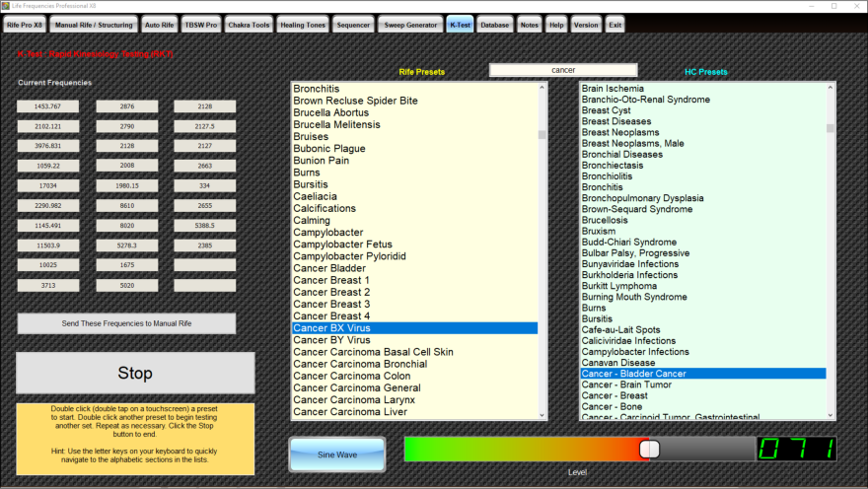
Task: Open the Help tab
Action: coord(556,25)
